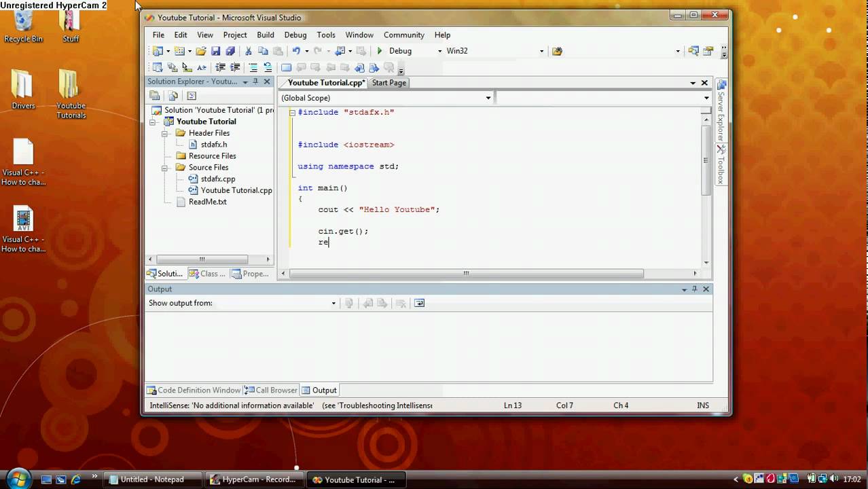Screen dimensions: 868x489
Task: Increase line indent in text editor toolbar
Action: (235, 67)
